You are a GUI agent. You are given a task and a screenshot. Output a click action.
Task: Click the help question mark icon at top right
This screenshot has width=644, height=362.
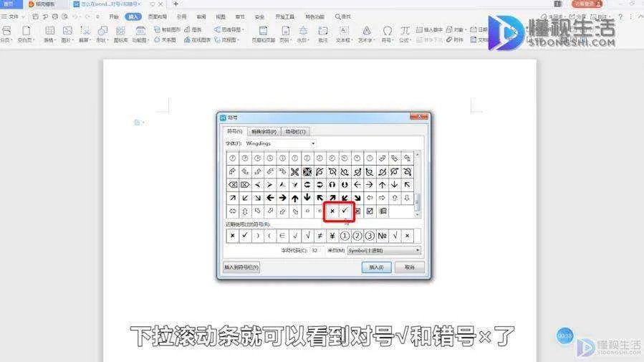(620, 17)
